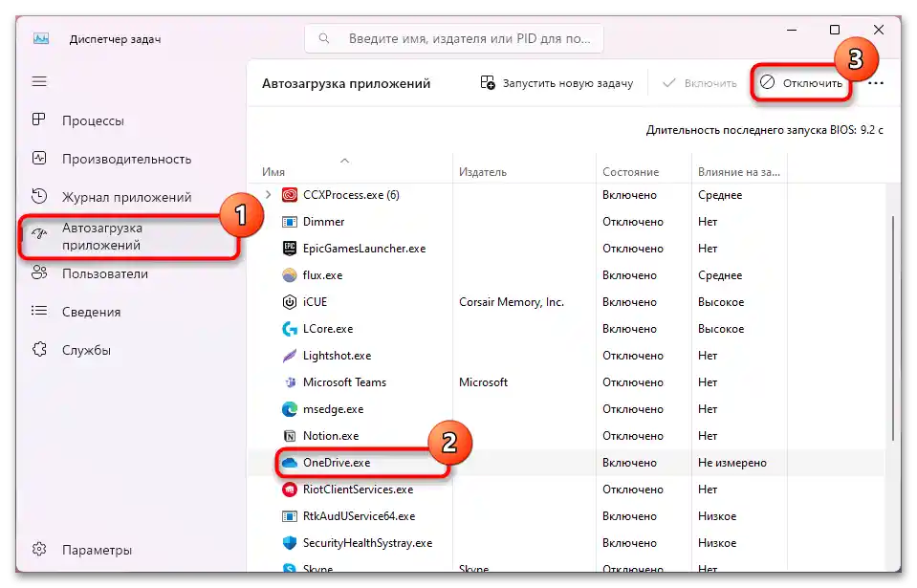
Task: Click the Epic Games Launcher icon
Action: pyautogui.click(x=289, y=248)
